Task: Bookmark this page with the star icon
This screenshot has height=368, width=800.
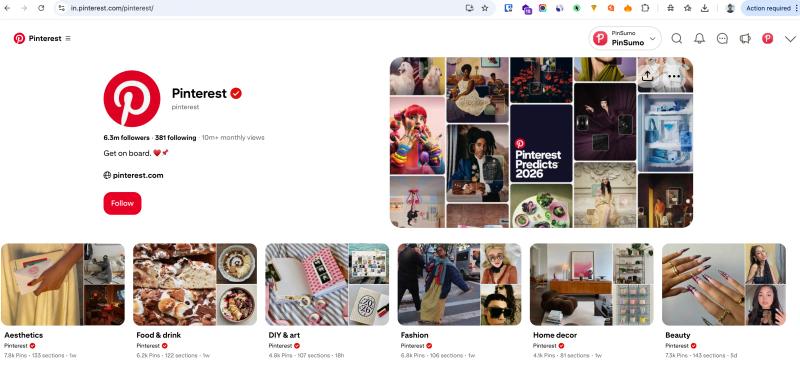Action: (485, 8)
